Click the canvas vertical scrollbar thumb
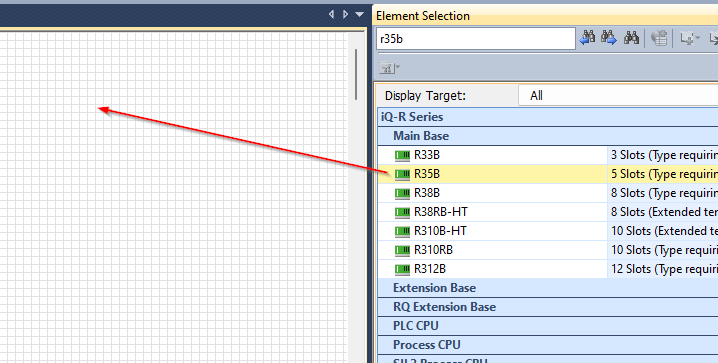The image size is (718, 363). pyautogui.click(x=356, y=75)
